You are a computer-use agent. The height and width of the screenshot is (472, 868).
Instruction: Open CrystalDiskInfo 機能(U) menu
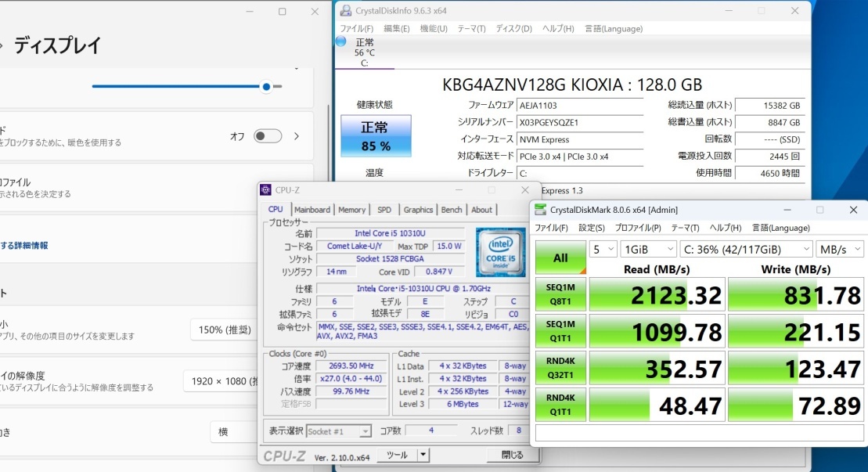click(x=434, y=29)
